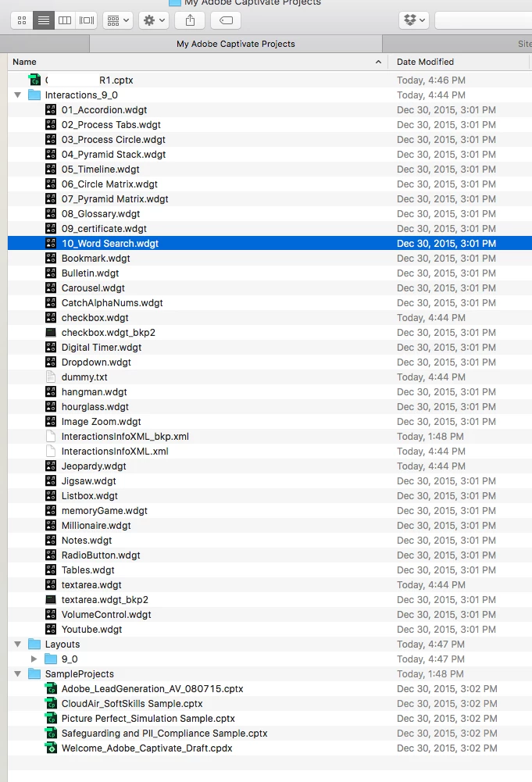Select Image Zoom.wdgt file name
Screen dimensions: 532x782
(102, 421)
